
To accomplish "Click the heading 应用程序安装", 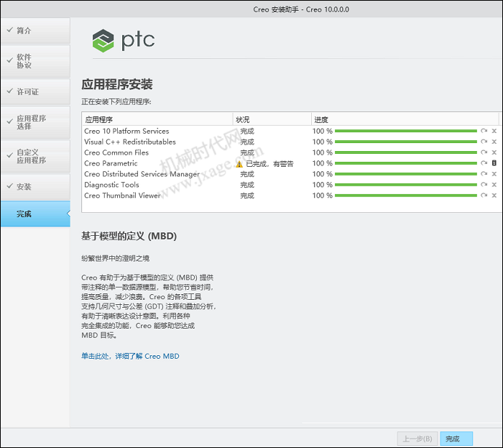I will 117,84.
